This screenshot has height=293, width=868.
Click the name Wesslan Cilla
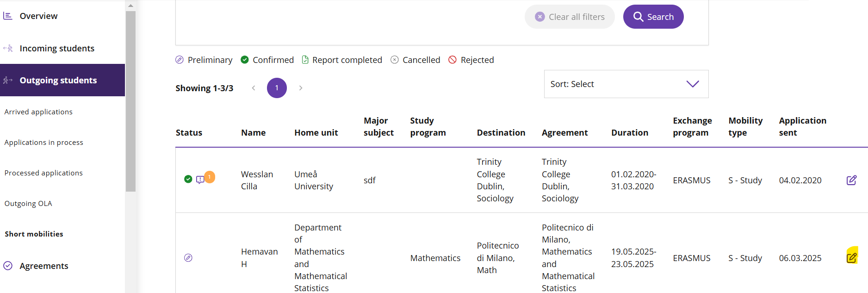[257, 181]
